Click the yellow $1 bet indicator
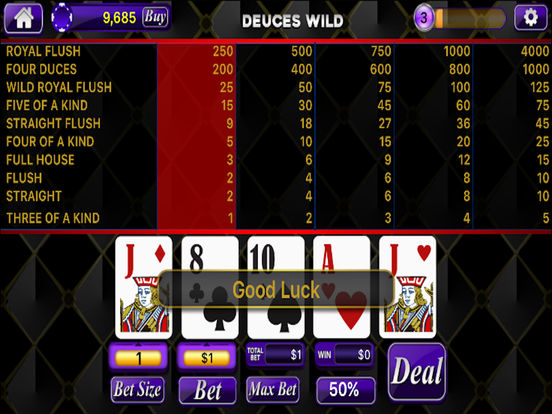Screen dimensions: 552x414 (x=207, y=358)
